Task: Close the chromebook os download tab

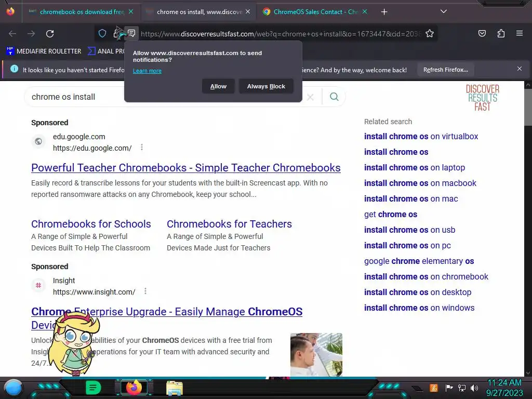Action: point(131,11)
